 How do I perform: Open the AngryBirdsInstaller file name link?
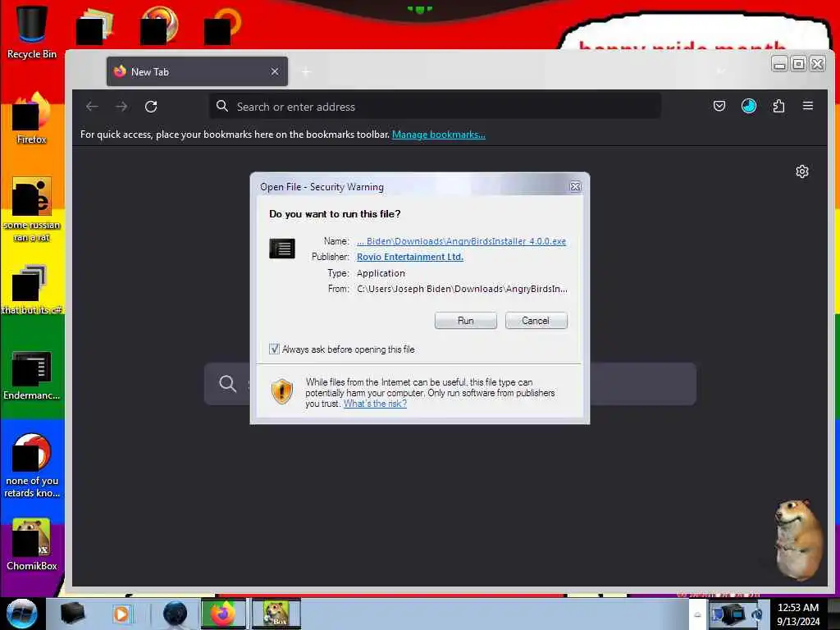point(461,241)
